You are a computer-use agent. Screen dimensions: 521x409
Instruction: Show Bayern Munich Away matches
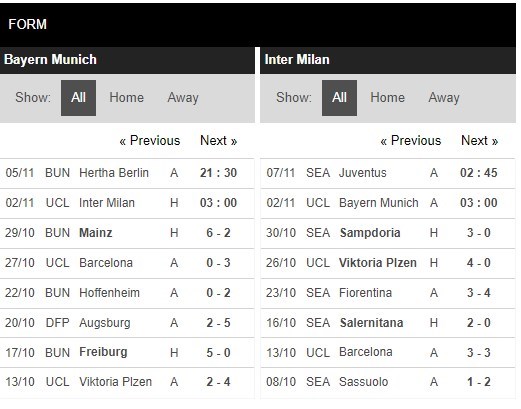183,98
